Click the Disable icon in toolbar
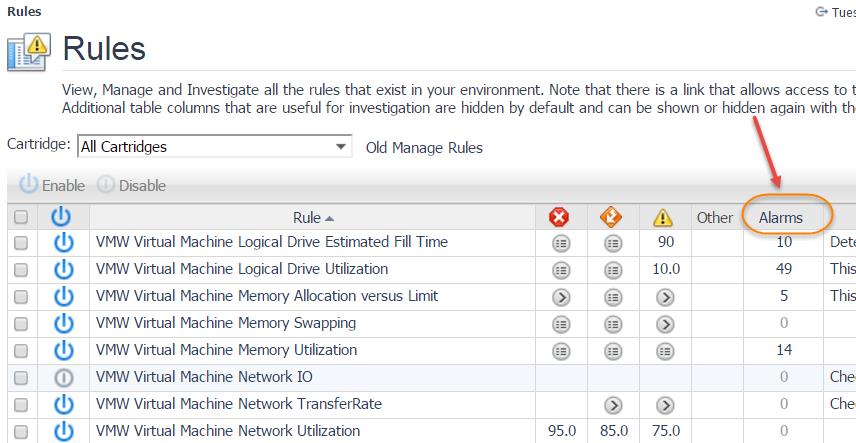 point(106,185)
